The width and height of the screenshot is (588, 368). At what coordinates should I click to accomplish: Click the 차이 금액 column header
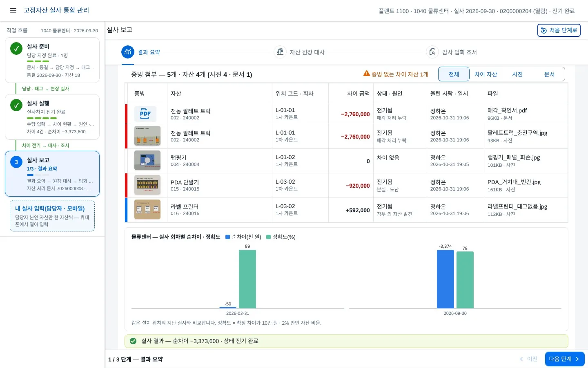pos(351,94)
